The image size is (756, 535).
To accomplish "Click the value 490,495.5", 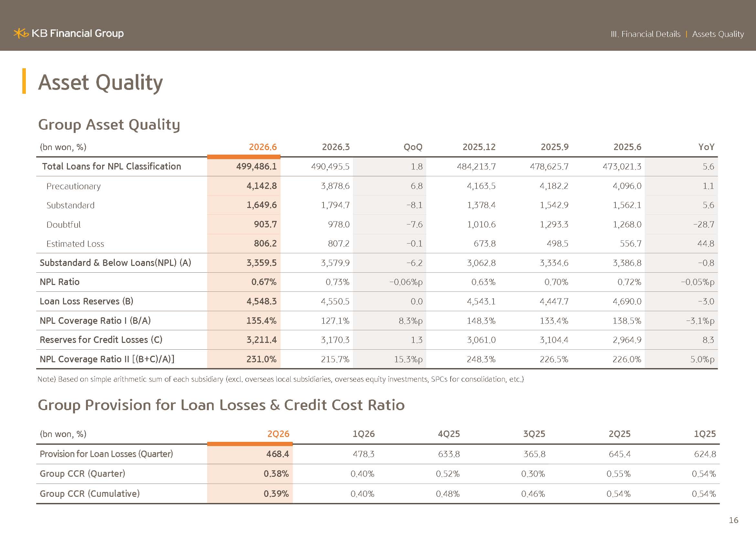I will click(330, 167).
